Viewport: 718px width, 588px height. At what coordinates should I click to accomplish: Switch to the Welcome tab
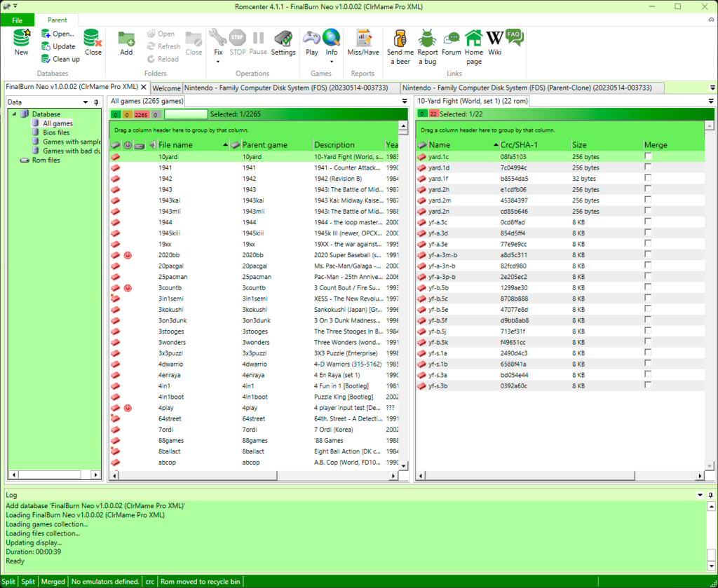pos(167,88)
